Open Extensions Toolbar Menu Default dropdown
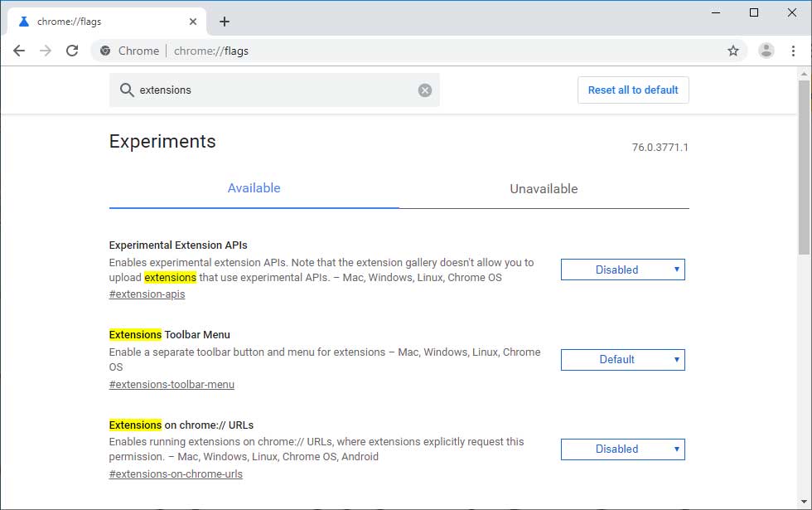 pyautogui.click(x=622, y=360)
